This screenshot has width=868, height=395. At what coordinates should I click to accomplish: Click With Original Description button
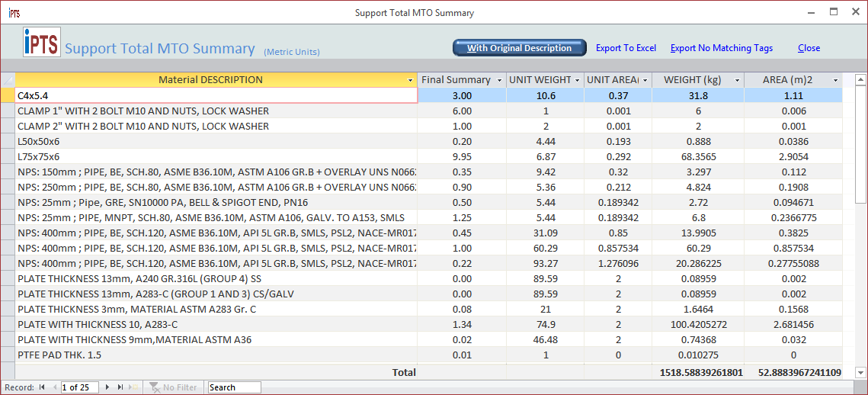click(x=519, y=47)
